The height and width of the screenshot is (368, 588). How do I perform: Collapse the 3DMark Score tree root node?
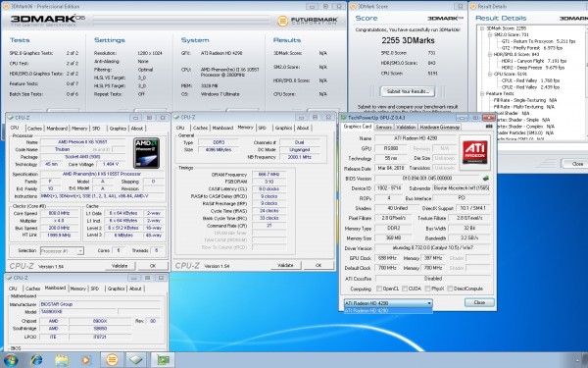(x=482, y=28)
